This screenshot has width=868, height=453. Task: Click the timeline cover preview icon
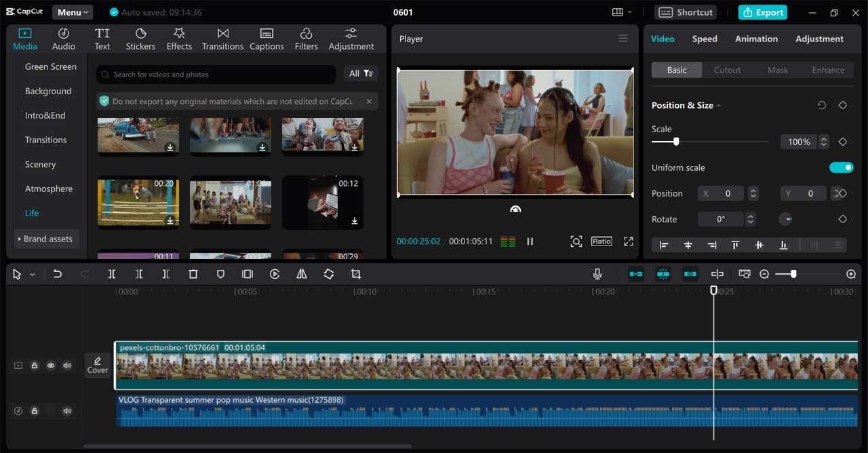coord(745,274)
